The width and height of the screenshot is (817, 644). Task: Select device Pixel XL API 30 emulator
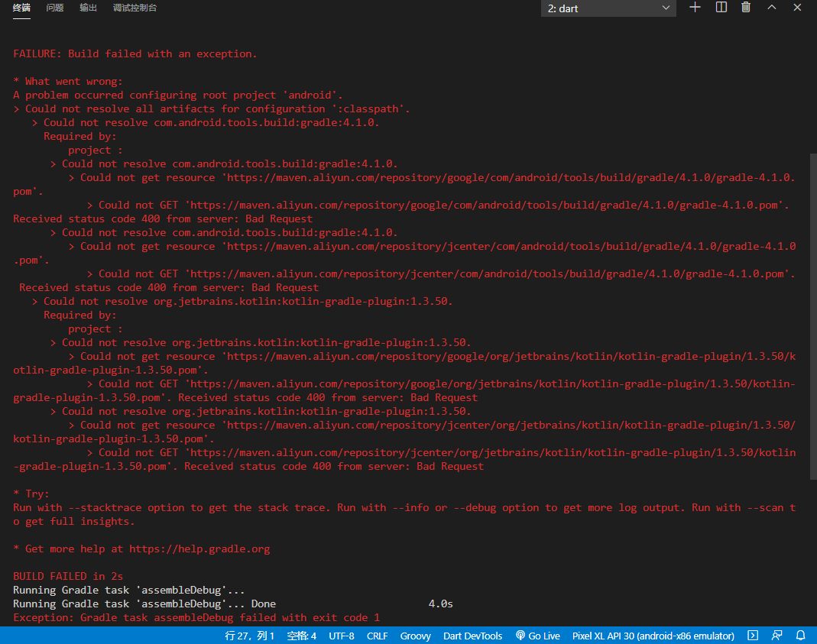click(653, 636)
